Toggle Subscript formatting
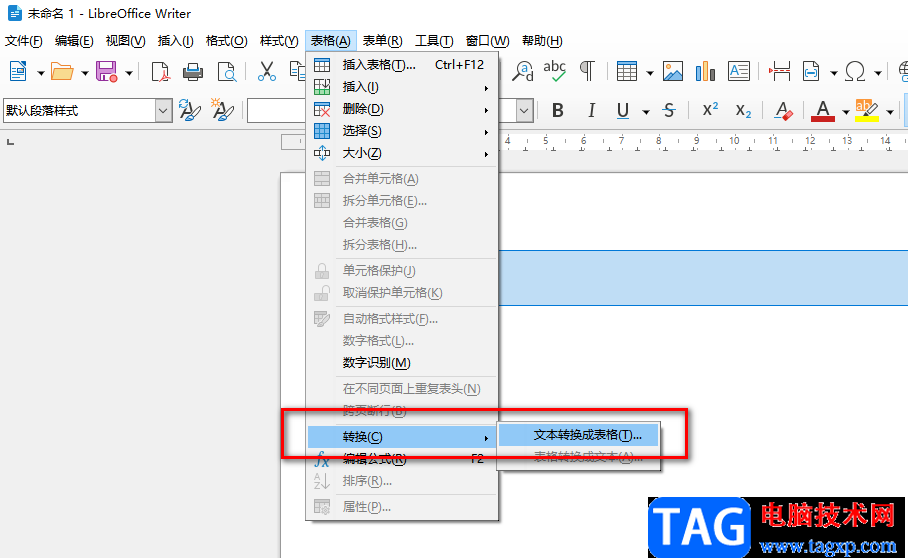Image resolution: width=908 pixels, height=558 pixels. coord(744,110)
